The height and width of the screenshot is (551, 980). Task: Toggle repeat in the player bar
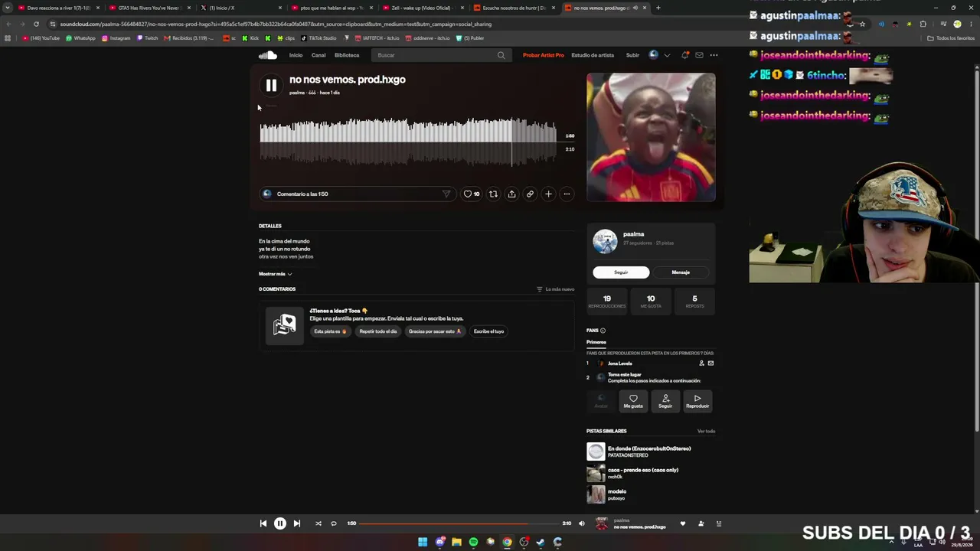coord(334,523)
